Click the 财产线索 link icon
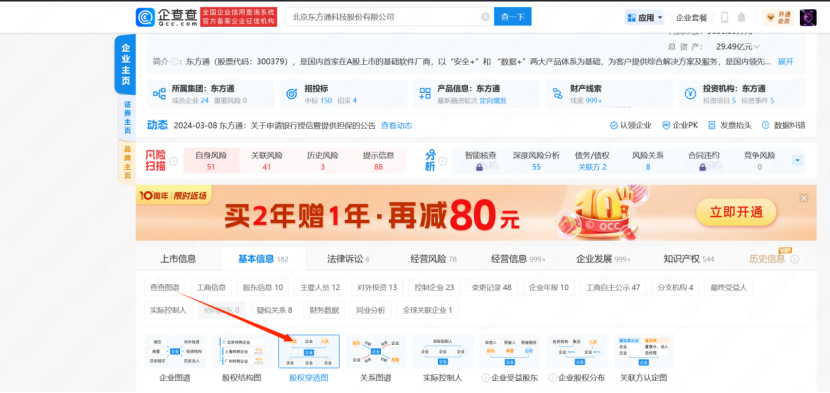Viewport: 830px width, 393px height. tap(557, 94)
